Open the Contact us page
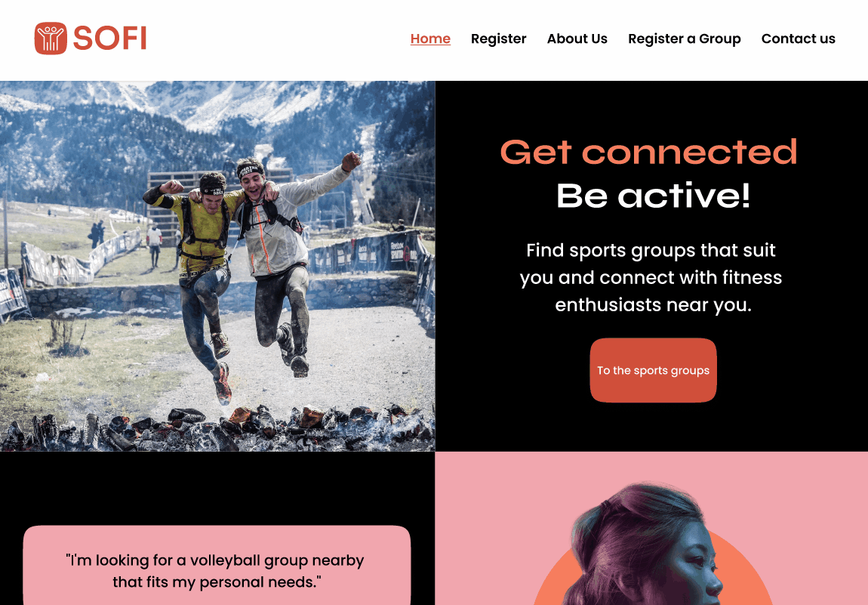Screen dimensions: 868x605 [x=799, y=39]
